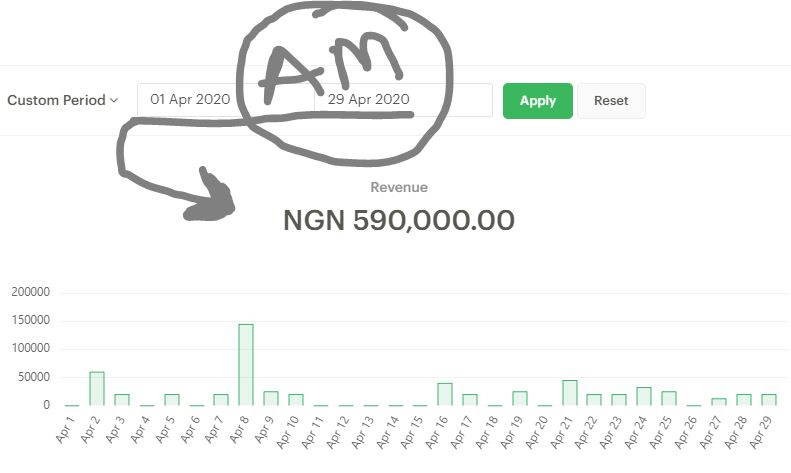Click the Apr 5 revenue bar
The width and height of the screenshot is (791, 473).
[172, 400]
